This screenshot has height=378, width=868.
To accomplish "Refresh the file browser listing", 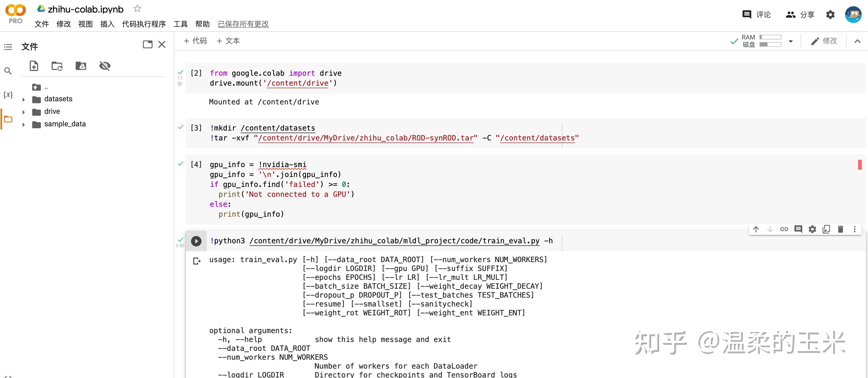I will click(57, 66).
